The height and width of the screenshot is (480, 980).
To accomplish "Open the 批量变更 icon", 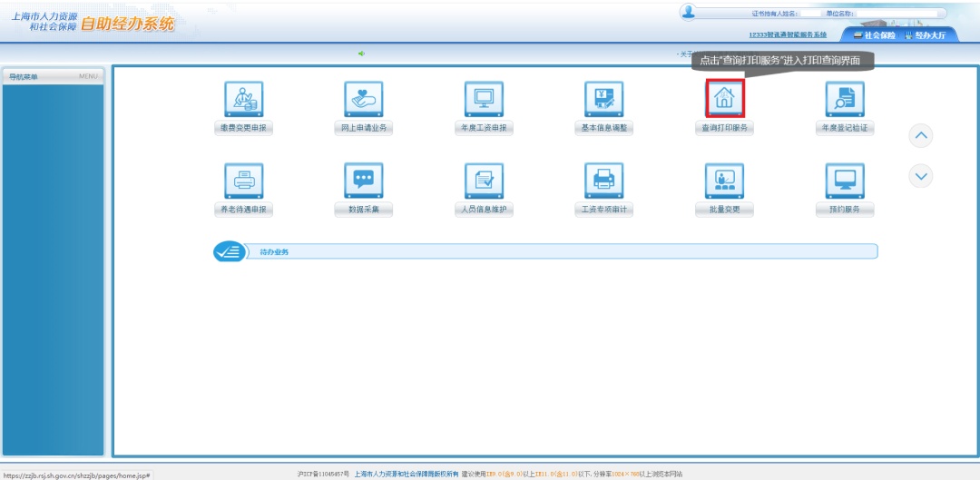I will [724, 181].
